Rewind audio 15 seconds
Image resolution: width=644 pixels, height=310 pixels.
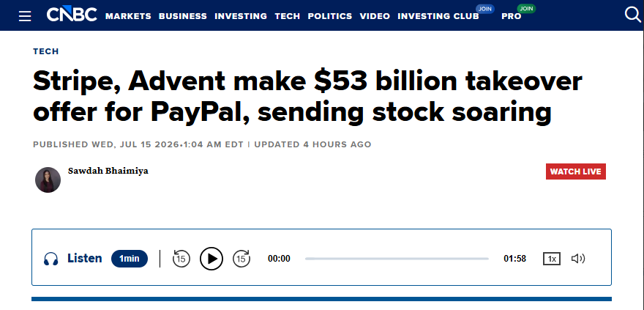pyautogui.click(x=181, y=259)
